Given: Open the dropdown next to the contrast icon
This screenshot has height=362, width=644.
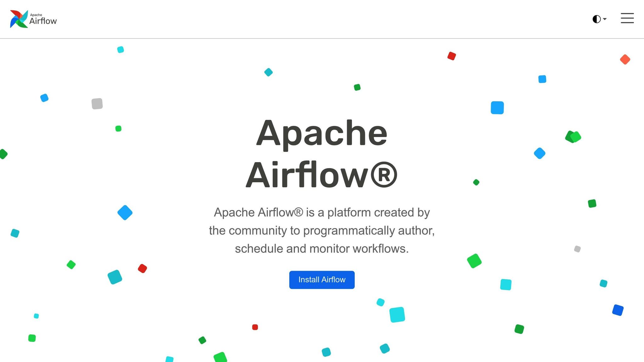Looking at the screenshot, I should tap(605, 19).
